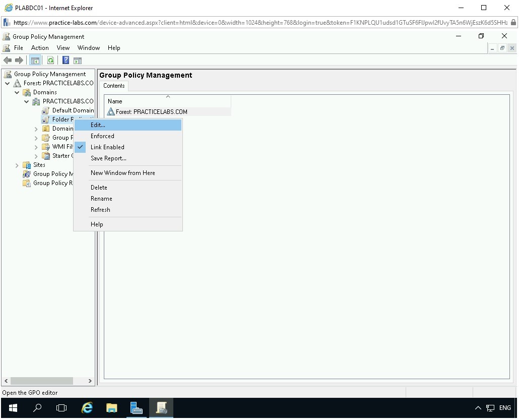The height and width of the screenshot is (420, 519).
Task: Click the ENG language indicator
Action: click(505, 408)
